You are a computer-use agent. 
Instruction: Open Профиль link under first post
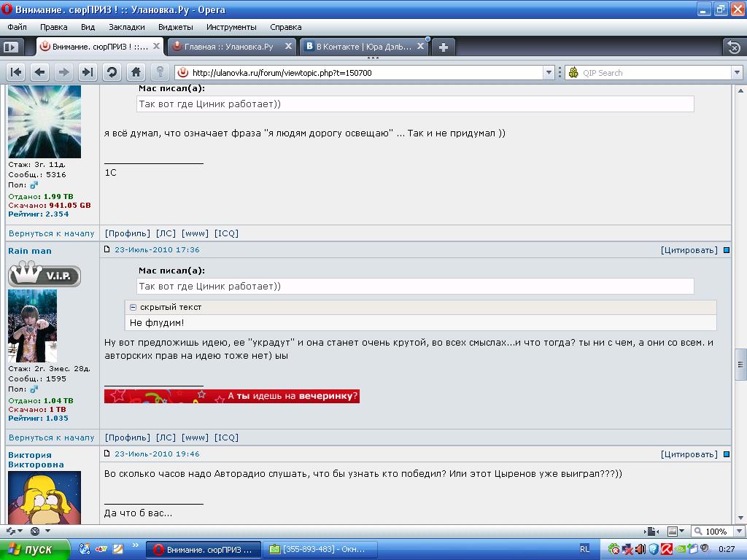(x=127, y=233)
